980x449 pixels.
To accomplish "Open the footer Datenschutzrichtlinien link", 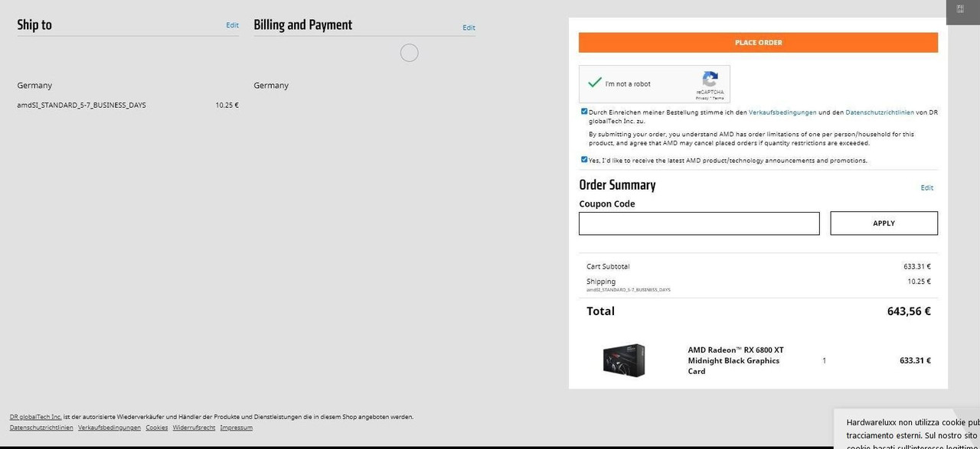I will (x=41, y=428).
